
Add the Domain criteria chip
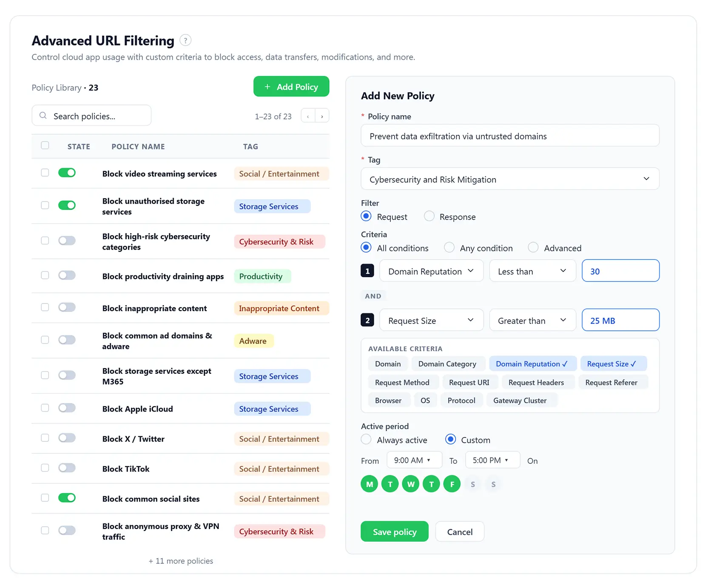[x=388, y=364]
